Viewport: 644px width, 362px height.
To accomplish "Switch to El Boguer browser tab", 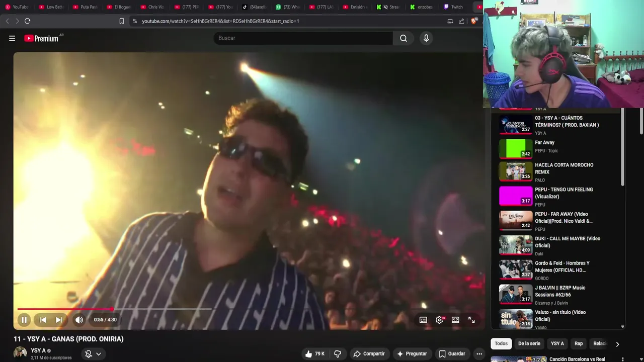I will pos(119,7).
